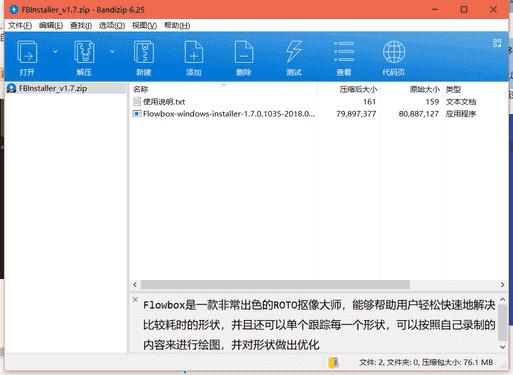Screen dimensions: 513x375
Task: Click the comment panel vertical scrollbar thumb
Action: (x=503, y=322)
